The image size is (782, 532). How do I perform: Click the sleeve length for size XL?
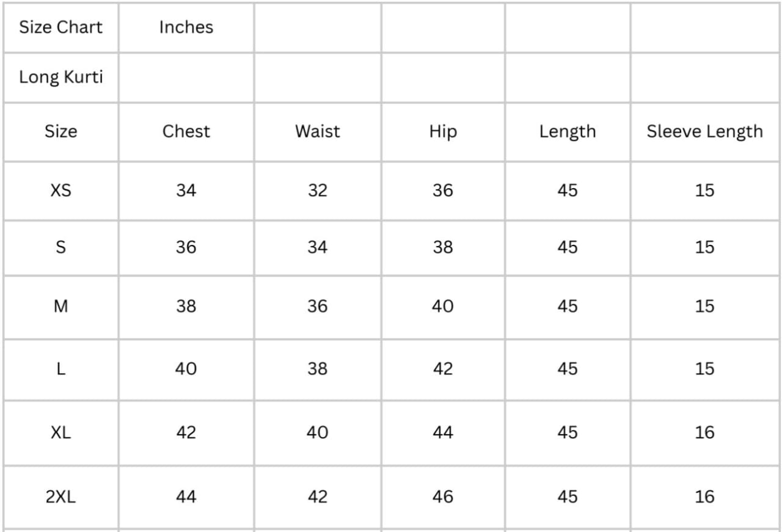(704, 432)
